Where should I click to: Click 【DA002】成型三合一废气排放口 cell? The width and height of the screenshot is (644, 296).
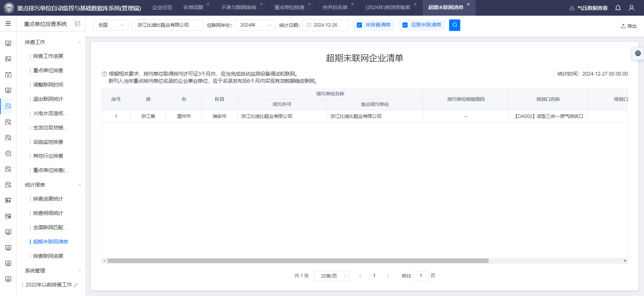pos(548,116)
